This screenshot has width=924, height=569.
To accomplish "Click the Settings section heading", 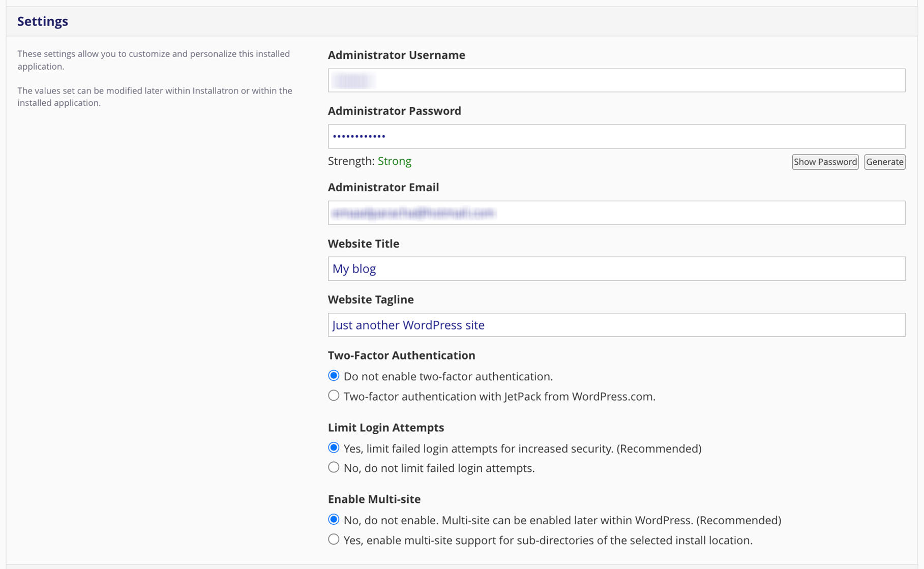I will tap(43, 21).
